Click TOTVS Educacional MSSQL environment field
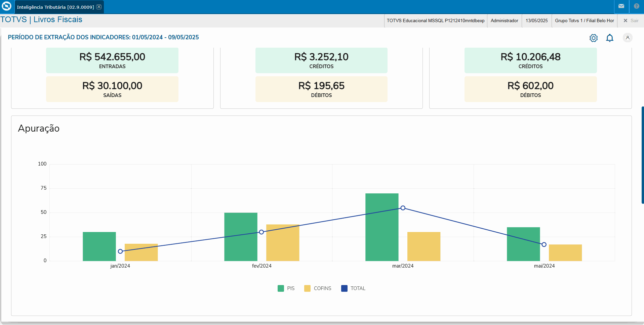Image resolution: width=644 pixels, height=325 pixels. pos(436,20)
